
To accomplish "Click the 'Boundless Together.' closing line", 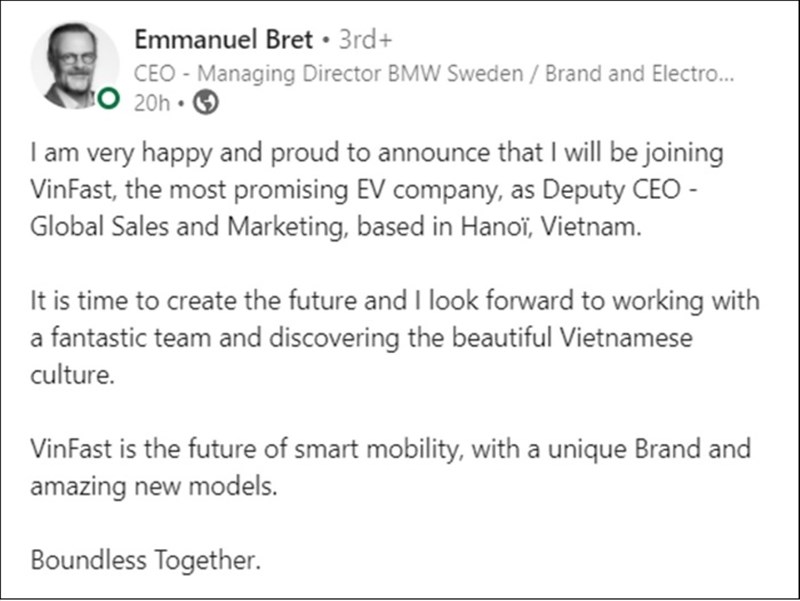I will (x=146, y=560).
